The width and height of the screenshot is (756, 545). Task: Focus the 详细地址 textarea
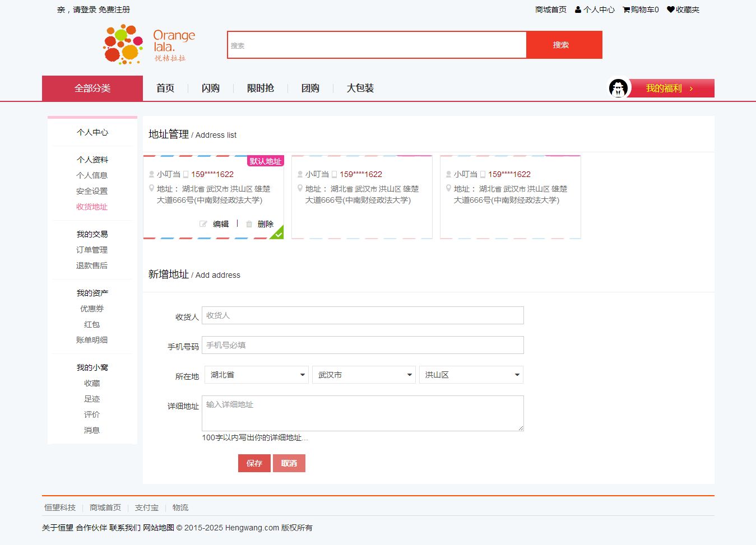(363, 413)
